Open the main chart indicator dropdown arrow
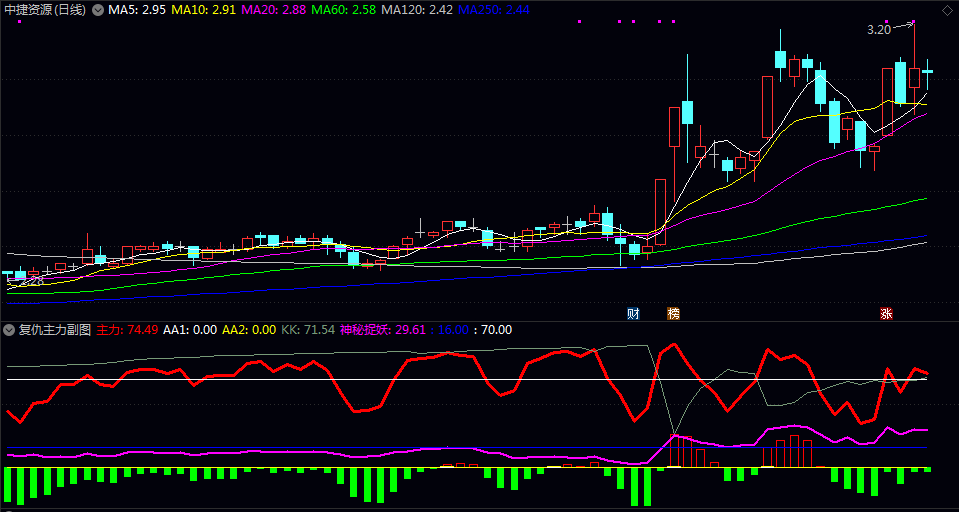The width and height of the screenshot is (959, 512). coord(98,9)
